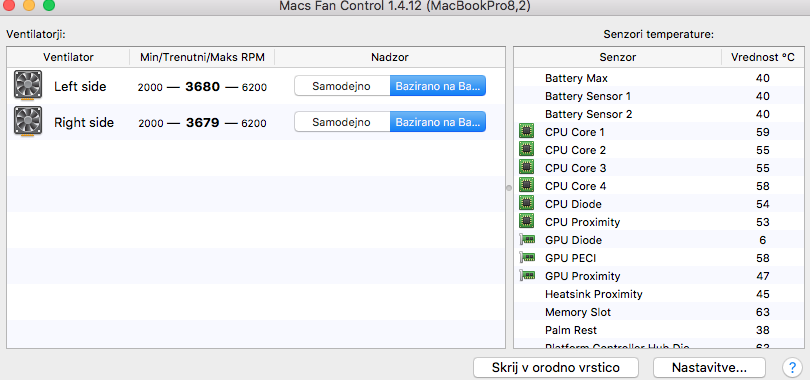The image size is (810, 380).
Task: Click the GPU Diode card icon
Action: coord(527,240)
